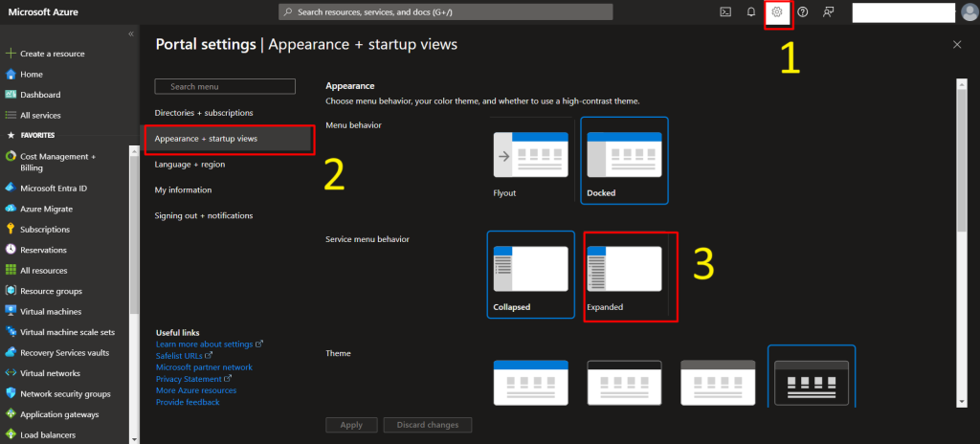Screen dimensions: 980x444
Task: Open Directories + subscriptions settings
Action: click(x=204, y=113)
